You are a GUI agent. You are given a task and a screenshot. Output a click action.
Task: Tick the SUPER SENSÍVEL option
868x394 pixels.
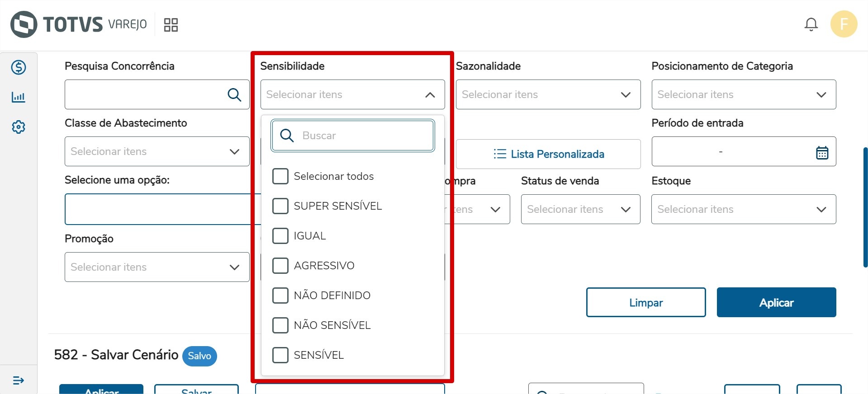[280, 206]
